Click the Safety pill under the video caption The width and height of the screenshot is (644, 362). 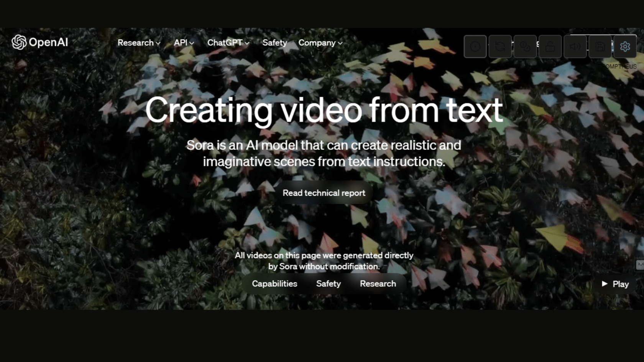[329, 284]
